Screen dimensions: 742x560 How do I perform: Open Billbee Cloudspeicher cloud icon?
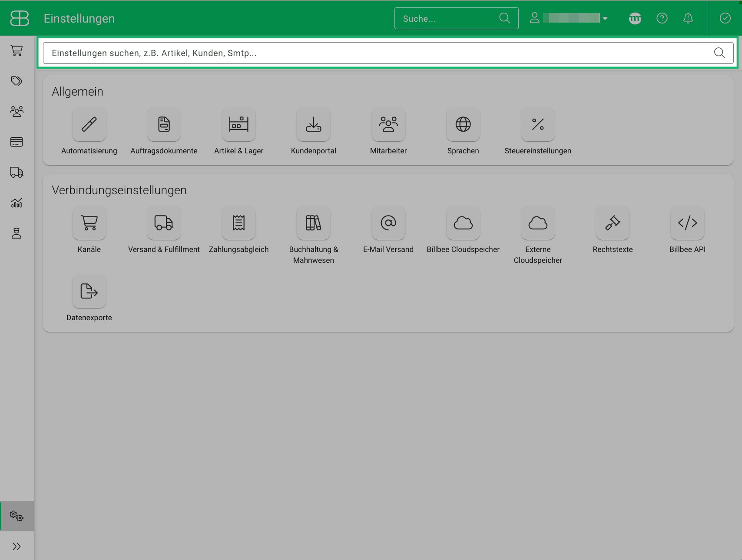(x=463, y=223)
